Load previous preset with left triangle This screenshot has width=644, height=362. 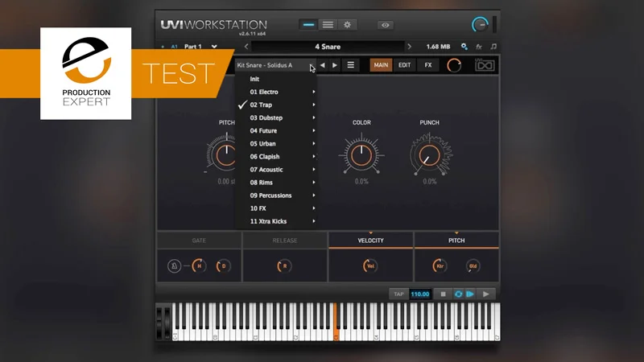(323, 65)
